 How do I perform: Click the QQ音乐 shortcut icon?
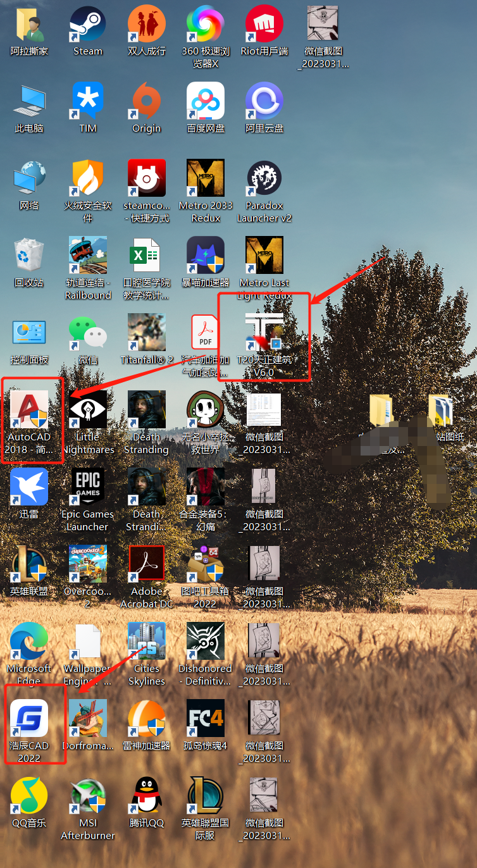29,796
